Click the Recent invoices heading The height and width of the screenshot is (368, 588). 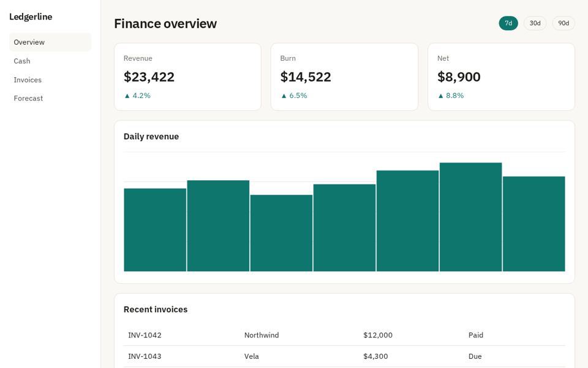(156, 309)
